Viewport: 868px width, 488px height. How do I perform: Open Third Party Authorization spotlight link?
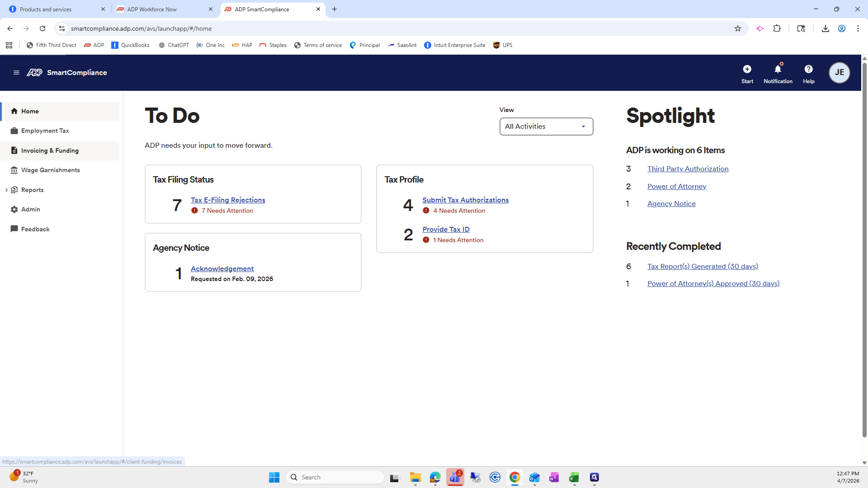point(688,169)
